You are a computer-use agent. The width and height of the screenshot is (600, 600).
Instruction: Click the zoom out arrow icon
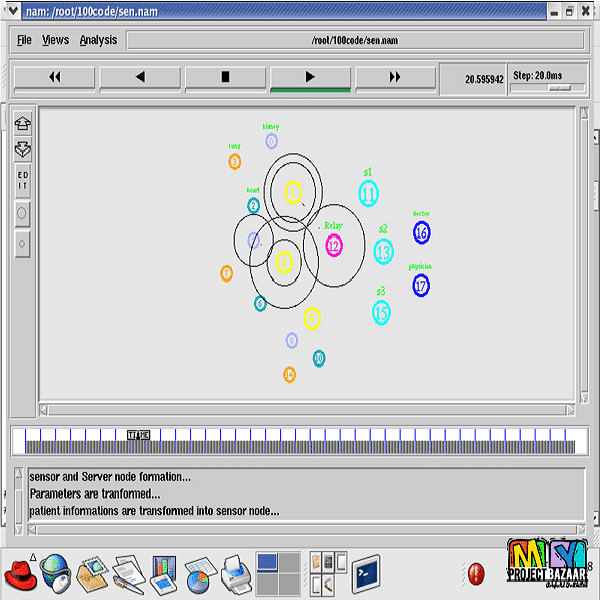[x=22, y=150]
